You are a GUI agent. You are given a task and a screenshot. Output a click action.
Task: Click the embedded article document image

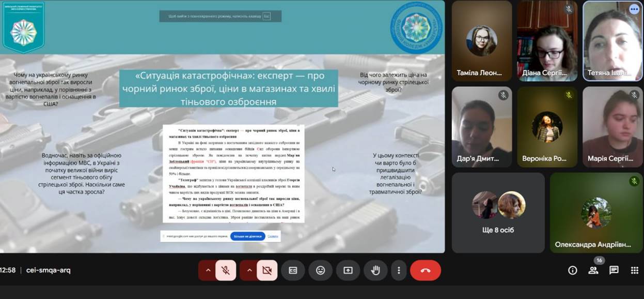coord(233,173)
